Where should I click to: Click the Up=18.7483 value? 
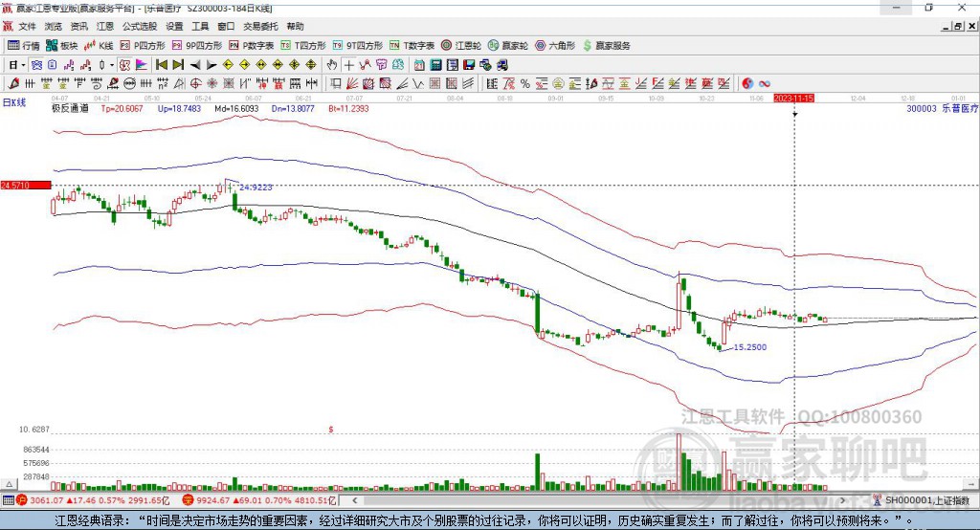click(x=179, y=108)
